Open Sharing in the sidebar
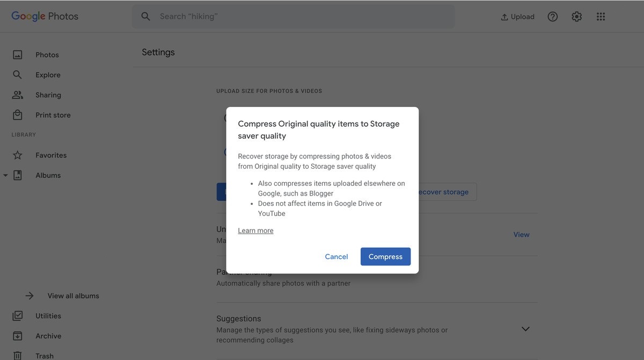Image resolution: width=644 pixels, height=360 pixels. 48,95
